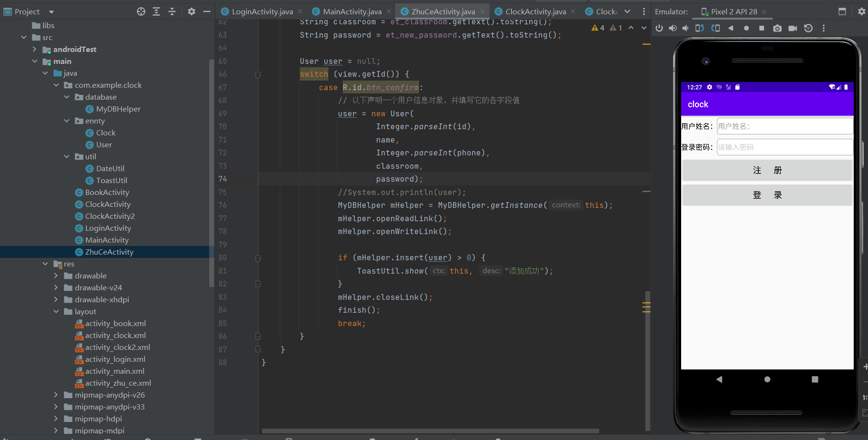
Task: Tap the 登 录 login button
Action: 767,195
